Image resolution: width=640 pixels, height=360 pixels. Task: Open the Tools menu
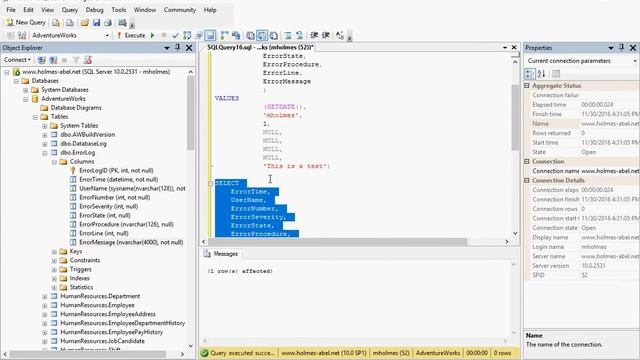tap(119, 10)
